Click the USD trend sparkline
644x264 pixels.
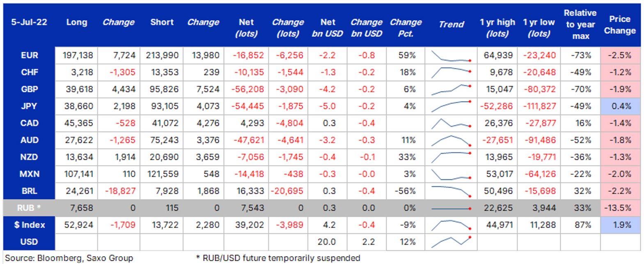451,242
